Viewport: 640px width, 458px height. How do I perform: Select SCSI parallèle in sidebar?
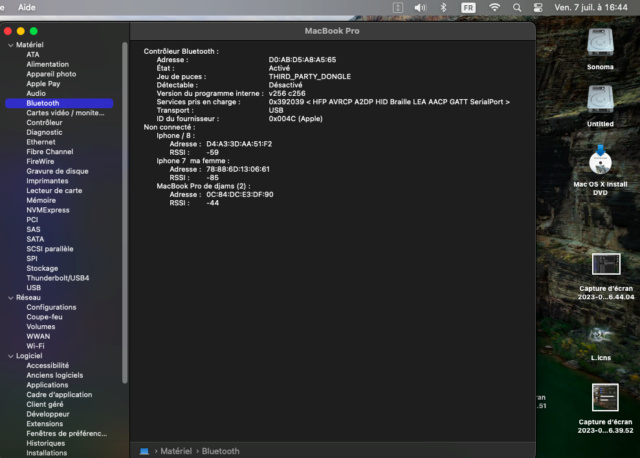click(x=50, y=249)
